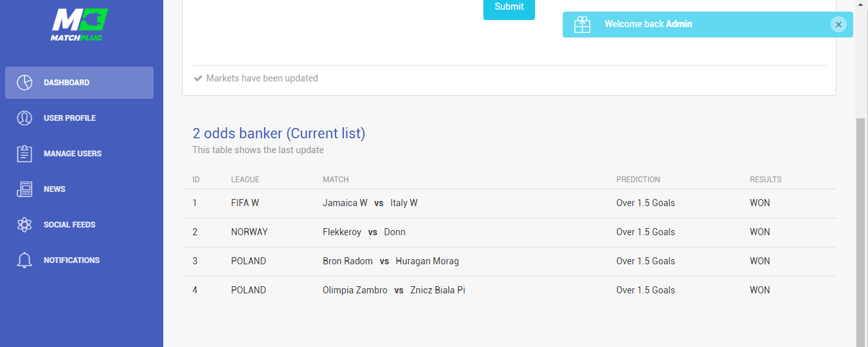Click the PREDICTION column header
Screen dimensions: 868x347
(x=638, y=180)
